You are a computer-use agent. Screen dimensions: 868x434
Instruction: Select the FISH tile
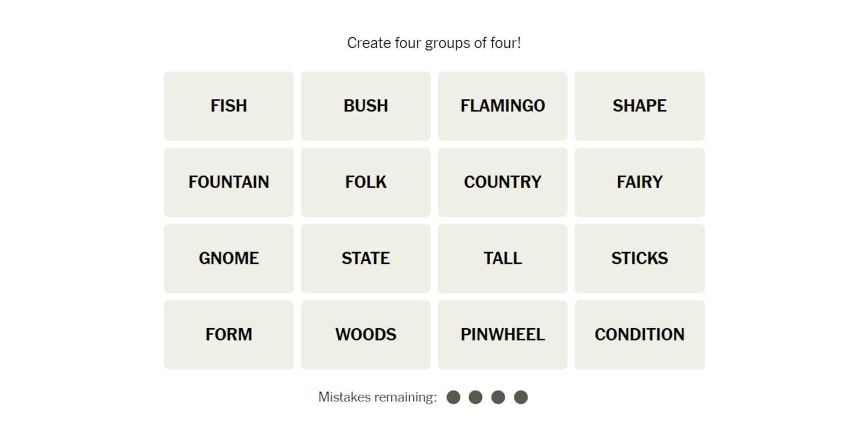[x=229, y=106]
